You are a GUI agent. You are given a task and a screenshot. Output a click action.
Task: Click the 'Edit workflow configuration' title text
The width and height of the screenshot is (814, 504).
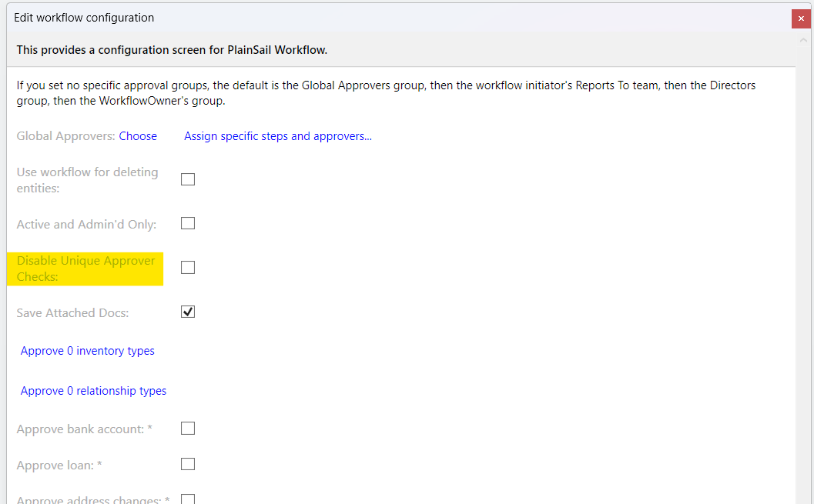click(x=84, y=18)
